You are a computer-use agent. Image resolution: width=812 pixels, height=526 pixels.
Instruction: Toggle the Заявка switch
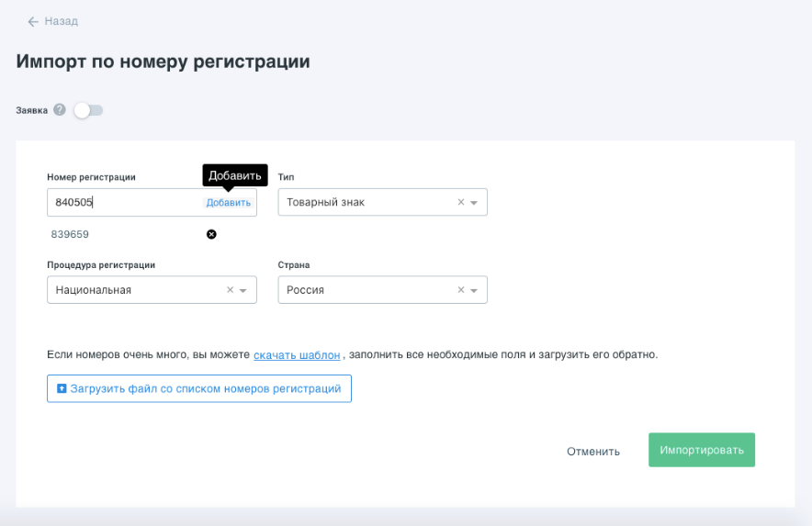point(88,110)
